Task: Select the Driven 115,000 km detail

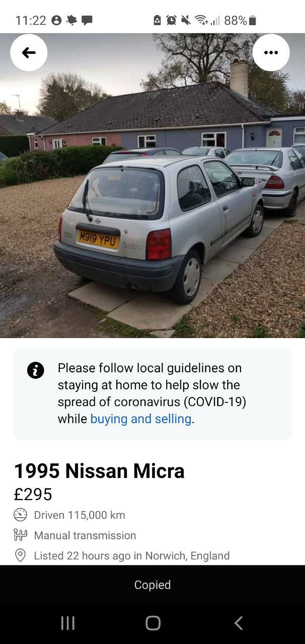Action: [x=80, y=515]
